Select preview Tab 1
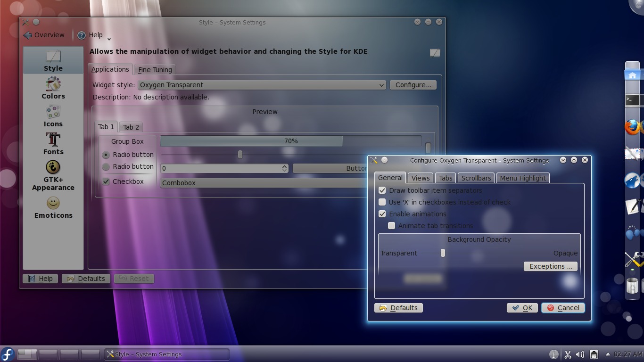 click(106, 127)
